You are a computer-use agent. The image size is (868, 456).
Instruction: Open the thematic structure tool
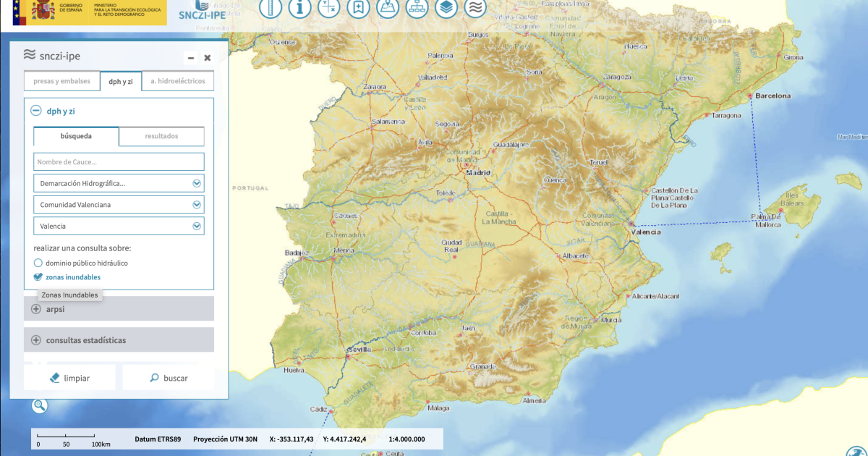417,10
